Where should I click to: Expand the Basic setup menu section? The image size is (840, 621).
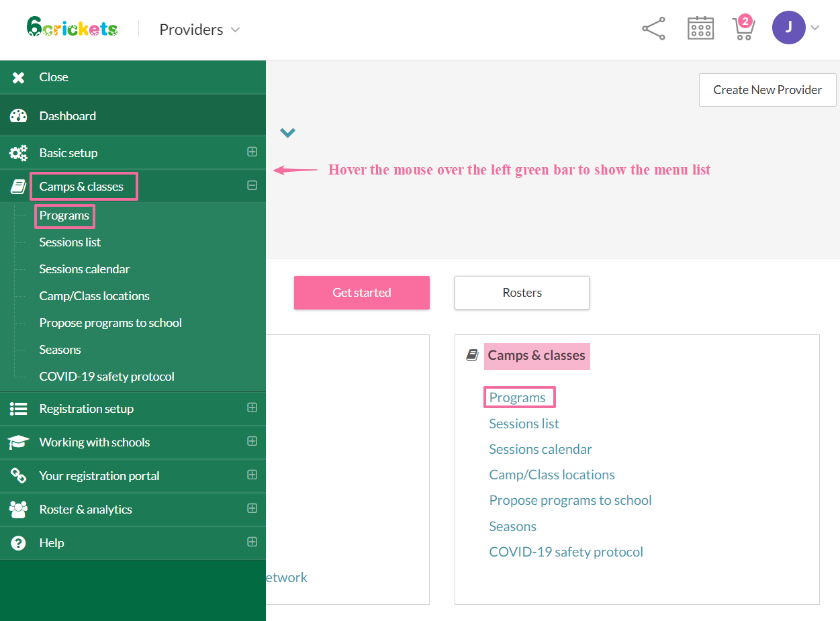[x=252, y=152]
